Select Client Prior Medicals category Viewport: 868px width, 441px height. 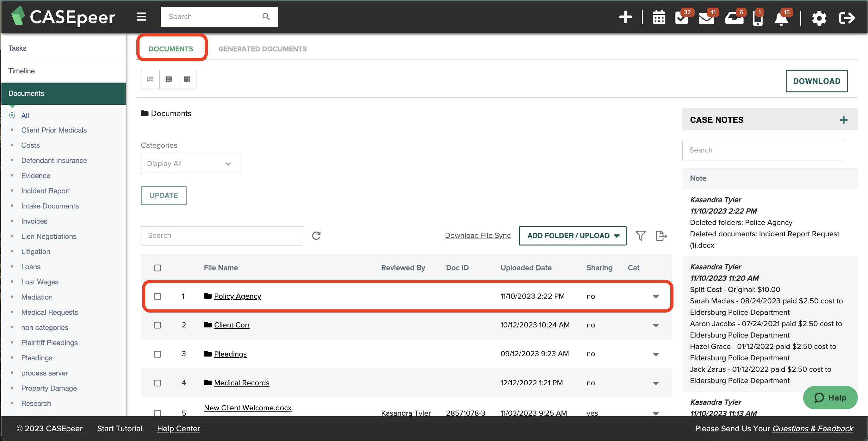click(54, 130)
